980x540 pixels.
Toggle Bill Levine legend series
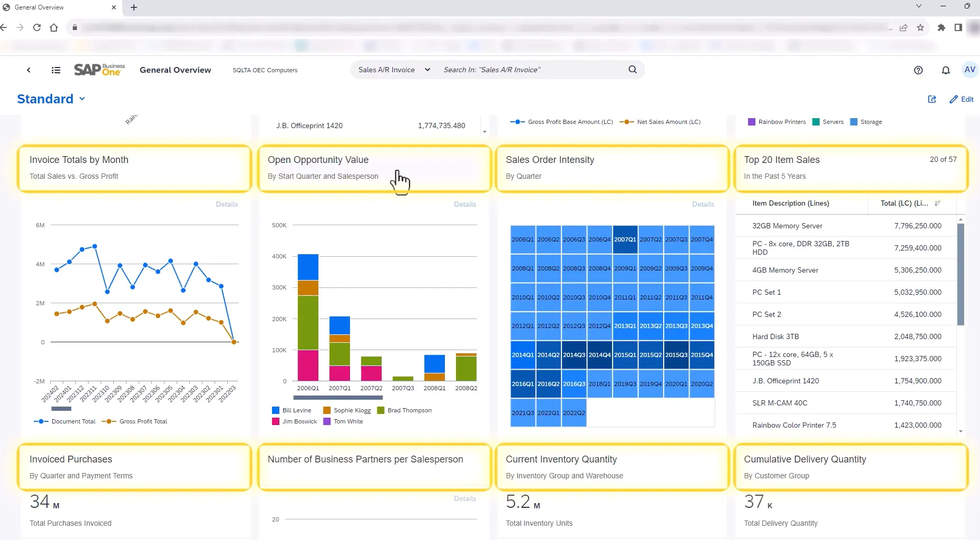pos(292,410)
